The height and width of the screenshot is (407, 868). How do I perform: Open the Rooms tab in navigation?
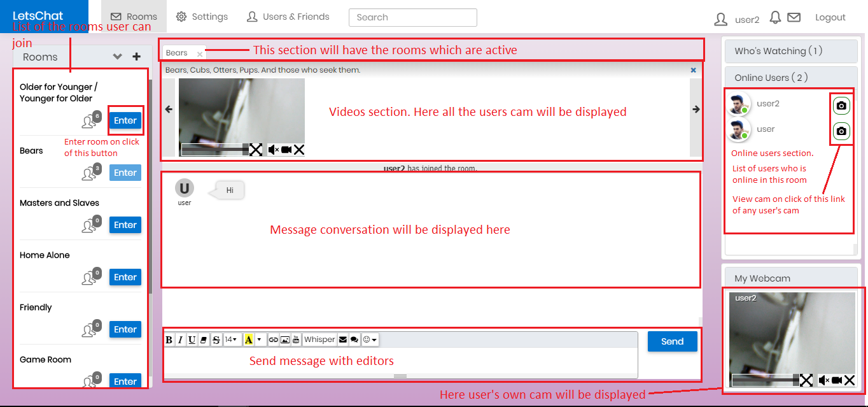click(134, 17)
